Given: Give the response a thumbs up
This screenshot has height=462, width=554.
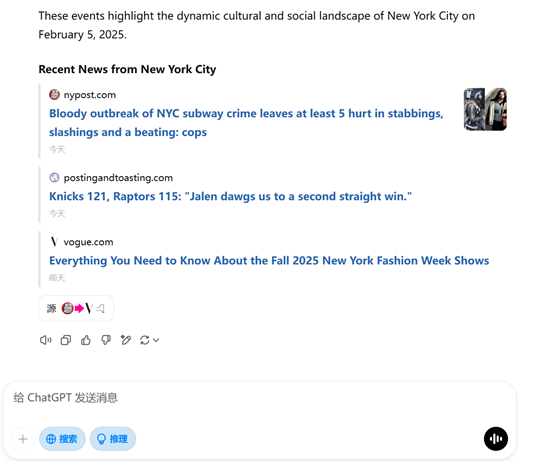Looking at the screenshot, I should pyautogui.click(x=86, y=340).
